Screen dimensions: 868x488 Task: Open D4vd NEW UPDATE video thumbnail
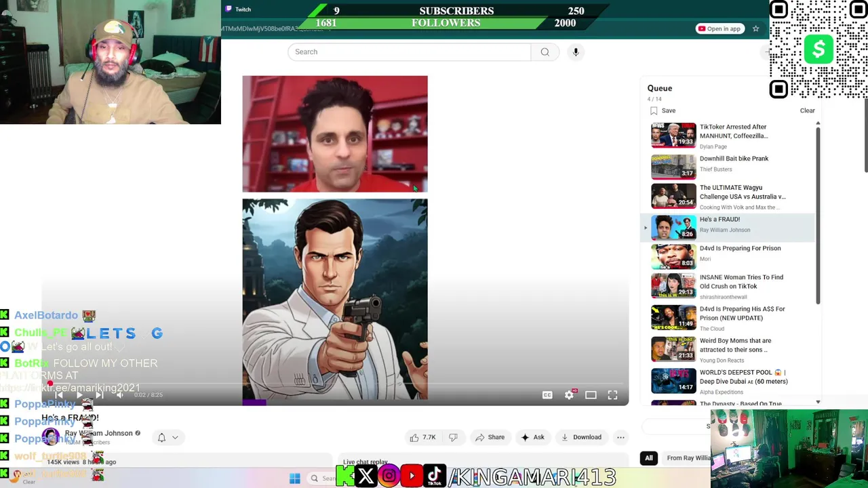(673, 317)
